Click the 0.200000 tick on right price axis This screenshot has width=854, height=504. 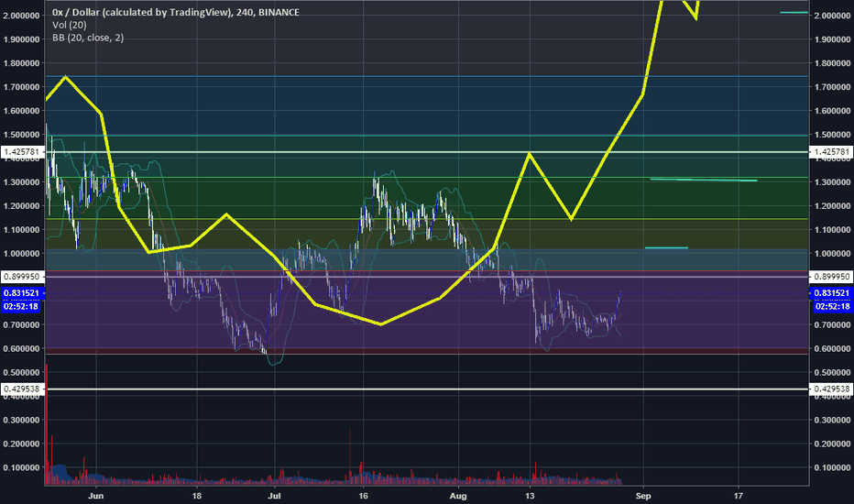[832, 444]
